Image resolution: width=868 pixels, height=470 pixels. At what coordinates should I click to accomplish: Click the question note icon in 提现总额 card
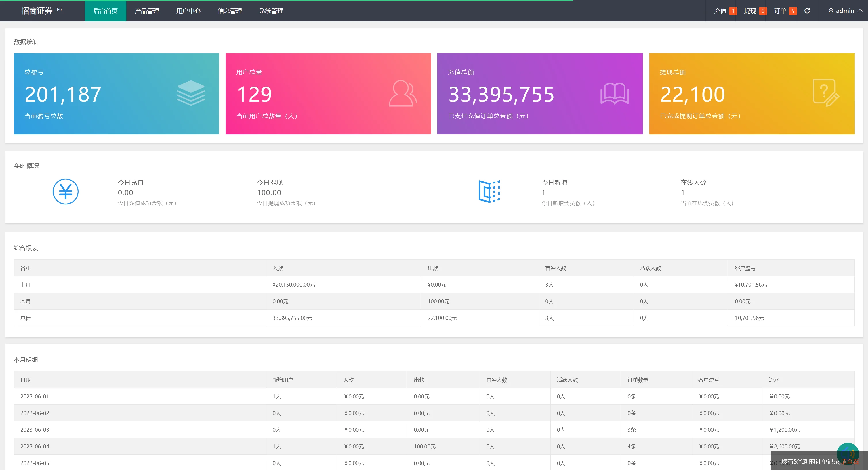click(x=825, y=93)
